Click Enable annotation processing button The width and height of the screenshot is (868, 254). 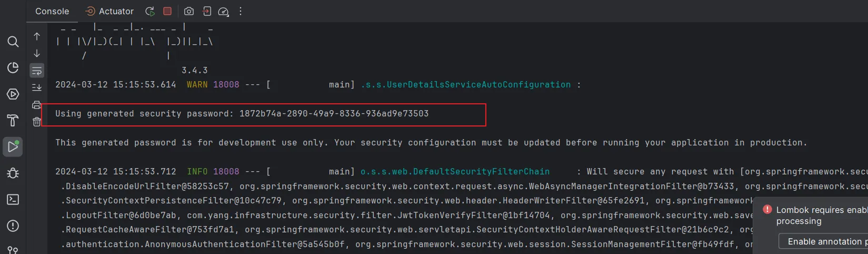pyautogui.click(x=823, y=241)
